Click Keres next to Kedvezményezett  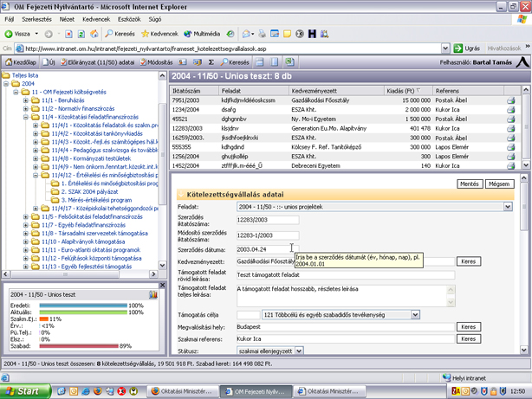click(x=468, y=261)
